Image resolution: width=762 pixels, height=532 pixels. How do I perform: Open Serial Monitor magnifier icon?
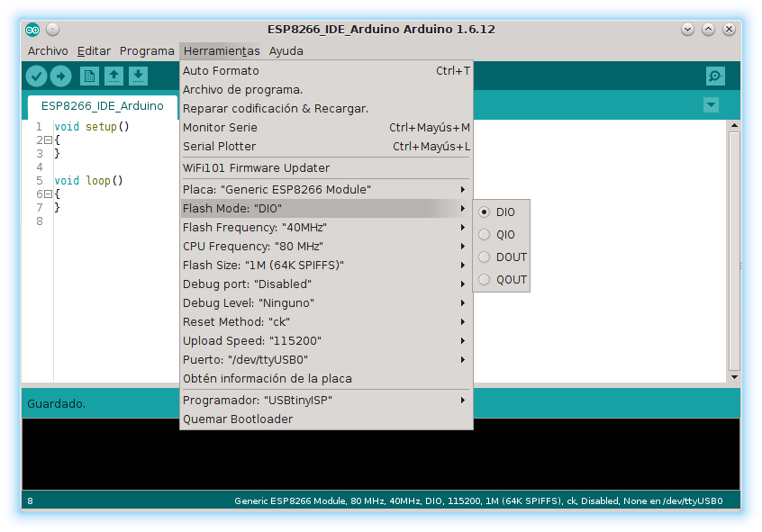point(715,77)
